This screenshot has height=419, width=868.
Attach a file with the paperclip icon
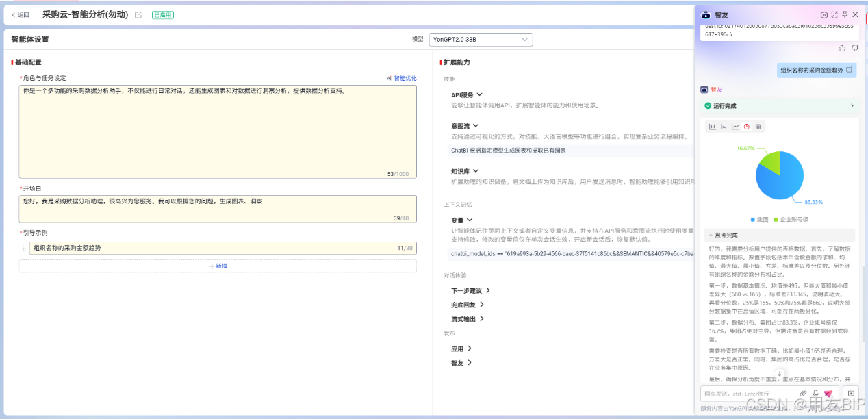[x=804, y=394]
